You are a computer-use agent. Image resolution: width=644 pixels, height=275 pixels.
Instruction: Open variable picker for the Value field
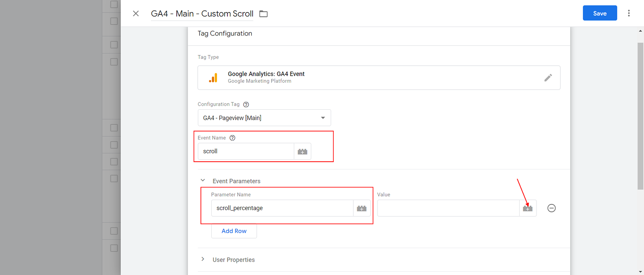point(527,208)
